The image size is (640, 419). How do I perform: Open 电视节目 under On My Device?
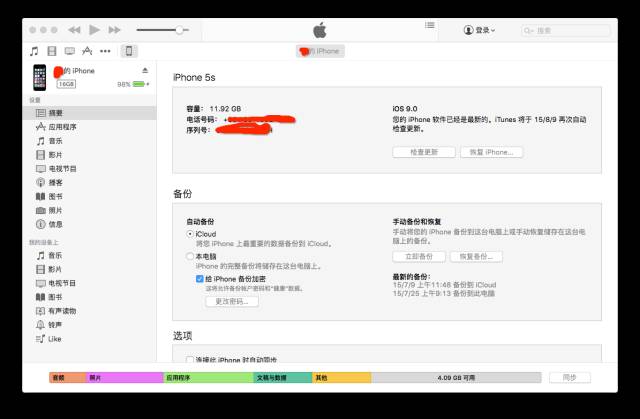pyautogui.click(x=90, y=283)
